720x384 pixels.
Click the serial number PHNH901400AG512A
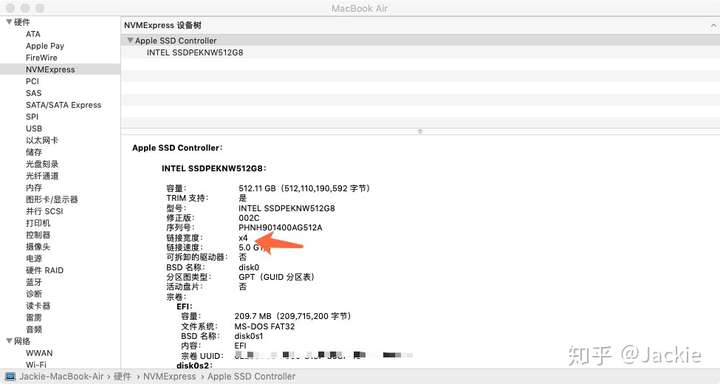[280, 228]
